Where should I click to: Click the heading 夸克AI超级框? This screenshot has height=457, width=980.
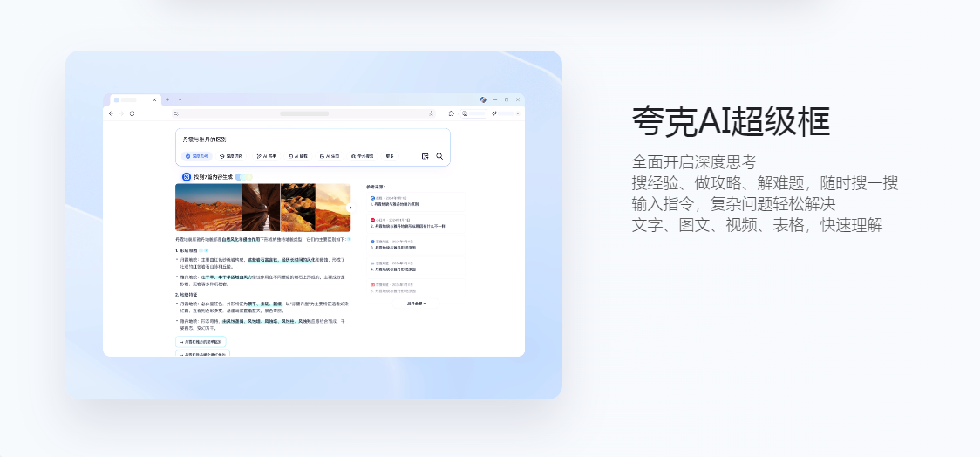pyautogui.click(x=731, y=121)
